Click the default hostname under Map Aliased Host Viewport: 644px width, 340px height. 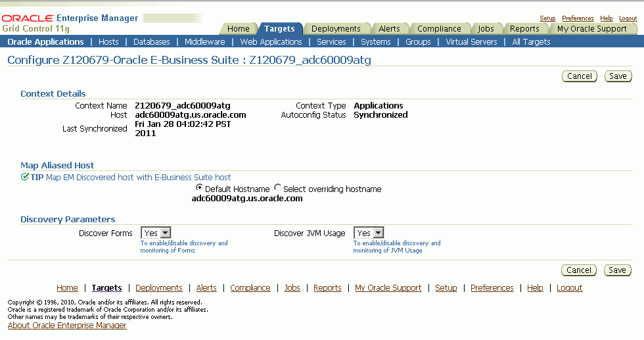click(247, 198)
